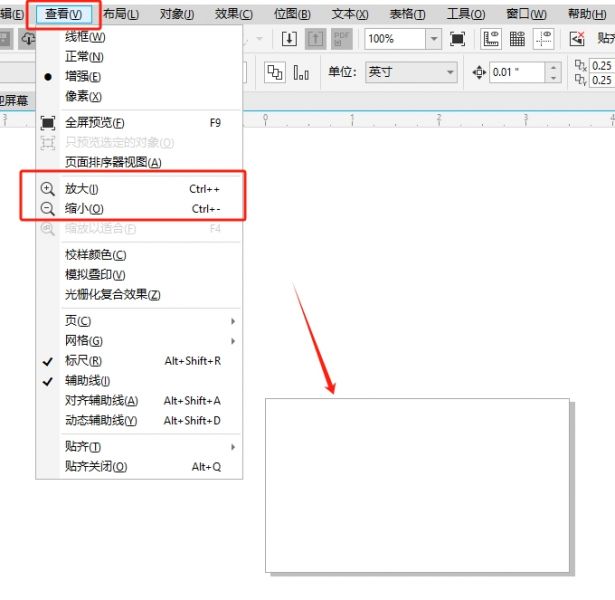Click the nudge offset arrows icon
The height and width of the screenshot is (600, 615).
479,73
